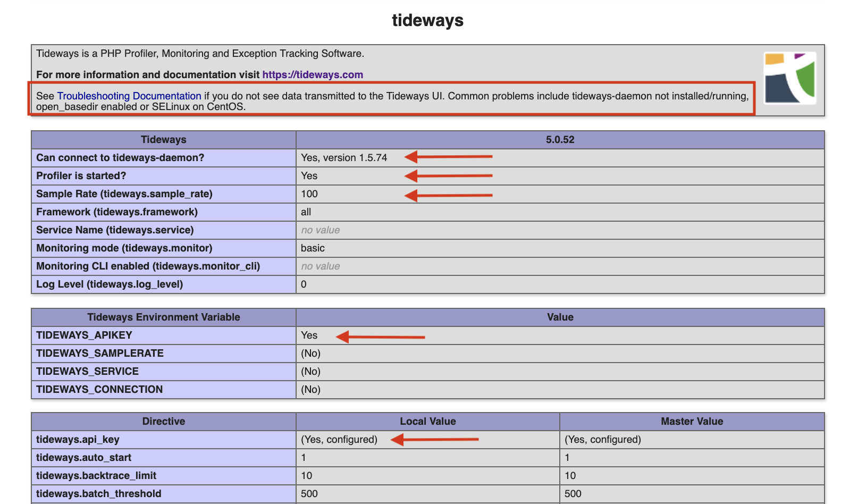Screen dimensions: 841x504
Task: Select local value 10 for tideways.backtrace_limit
Action: coord(307,476)
